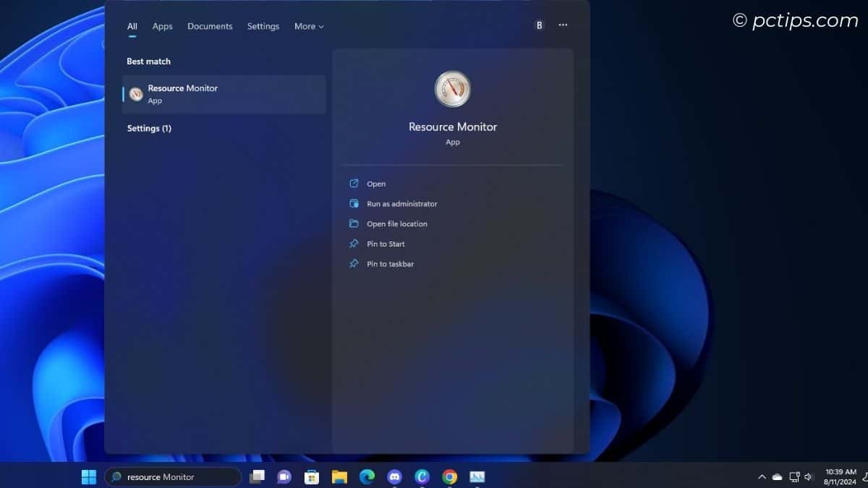This screenshot has width=868, height=488.
Task: Open File Explorer from the taskbar
Action: (339, 477)
